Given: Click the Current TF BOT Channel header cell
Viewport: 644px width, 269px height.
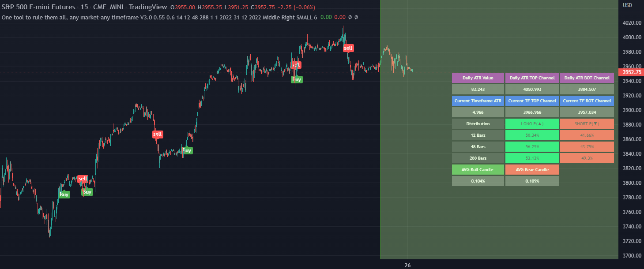Looking at the screenshot, I should coord(587,101).
